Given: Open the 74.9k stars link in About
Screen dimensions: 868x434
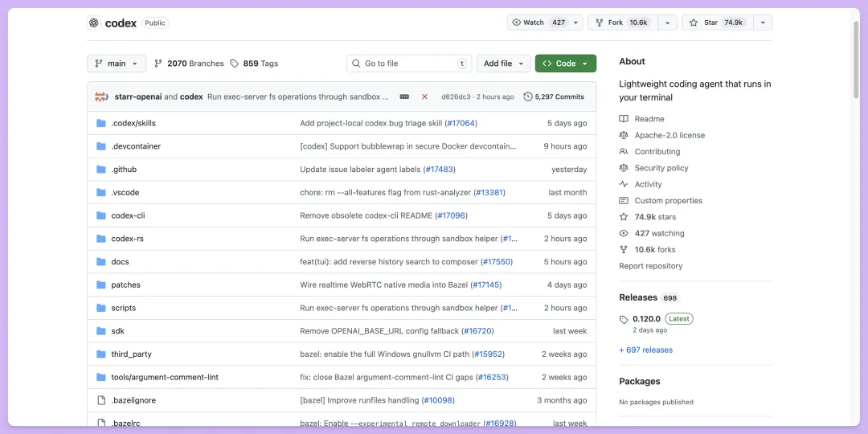Looking at the screenshot, I should 655,217.
